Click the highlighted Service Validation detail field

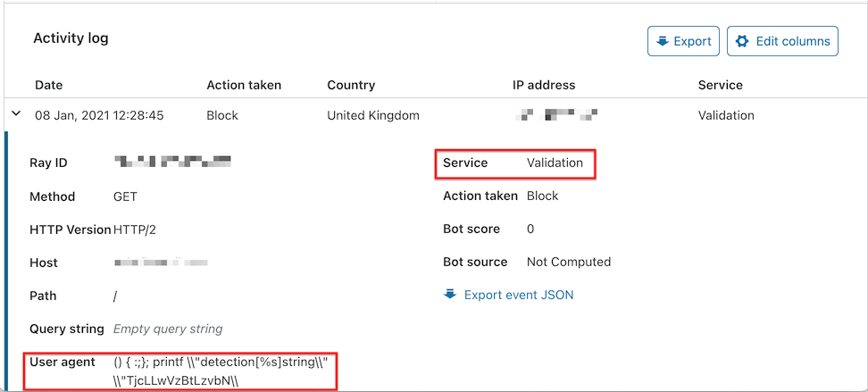tap(514, 163)
